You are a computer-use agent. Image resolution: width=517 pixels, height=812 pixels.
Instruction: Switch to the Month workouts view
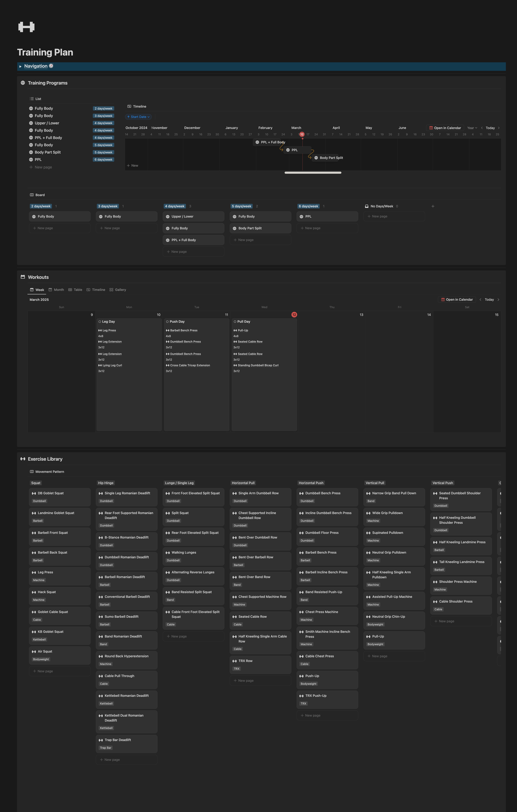point(56,290)
